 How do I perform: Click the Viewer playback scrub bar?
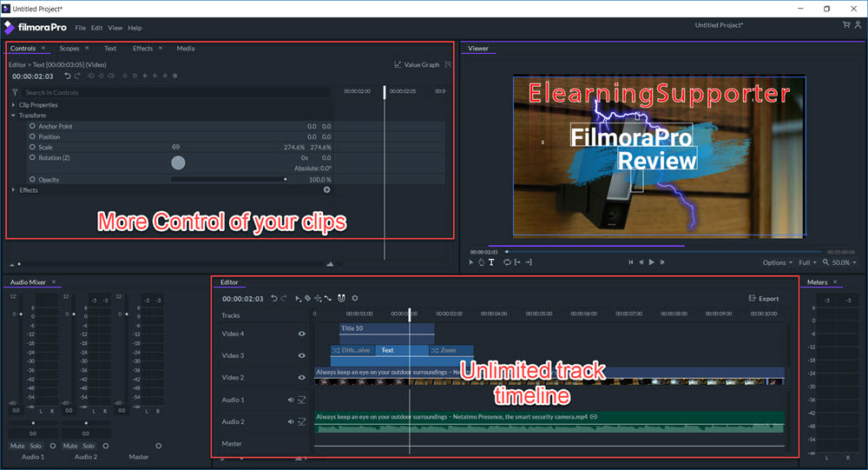pyautogui.click(x=664, y=252)
